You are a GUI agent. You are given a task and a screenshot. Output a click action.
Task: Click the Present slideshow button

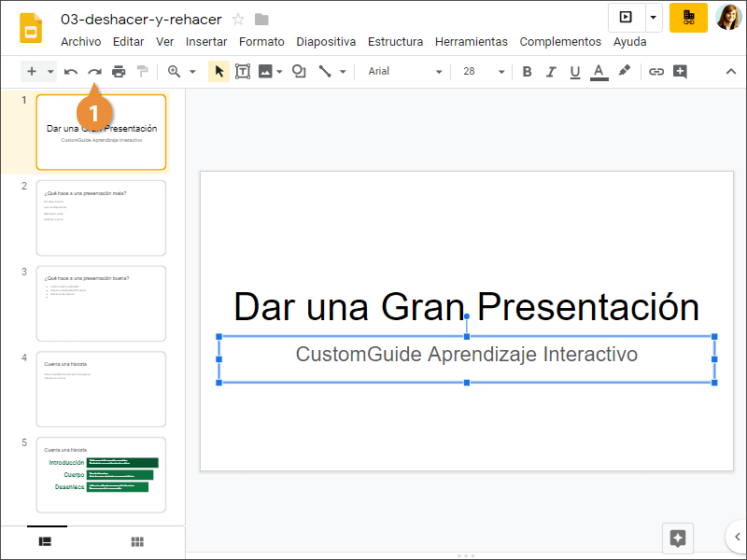tap(626, 18)
